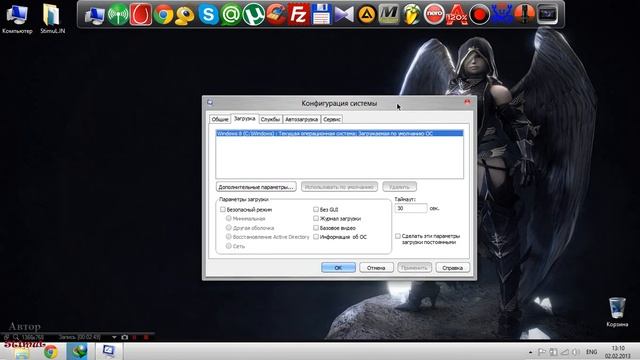Open the Службы tab
640x360 pixels.
pyautogui.click(x=270, y=119)
